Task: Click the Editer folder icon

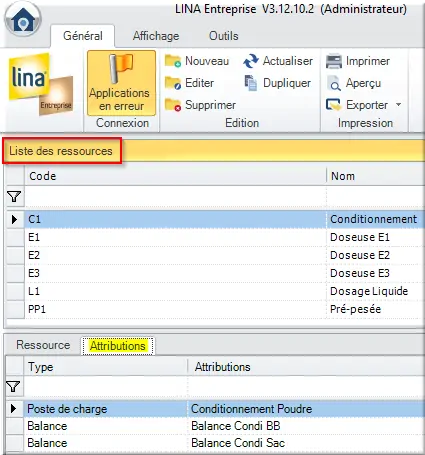Action: [x=173, y=83]
